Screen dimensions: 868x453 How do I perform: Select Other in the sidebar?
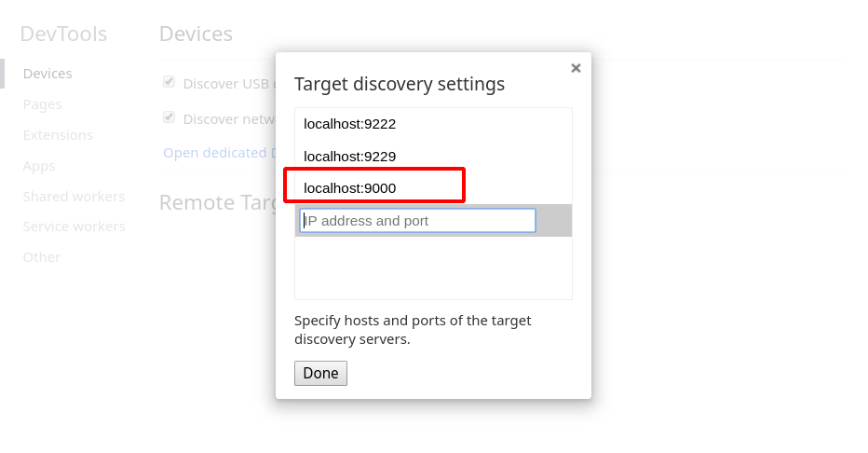click(x=42, y=257)
